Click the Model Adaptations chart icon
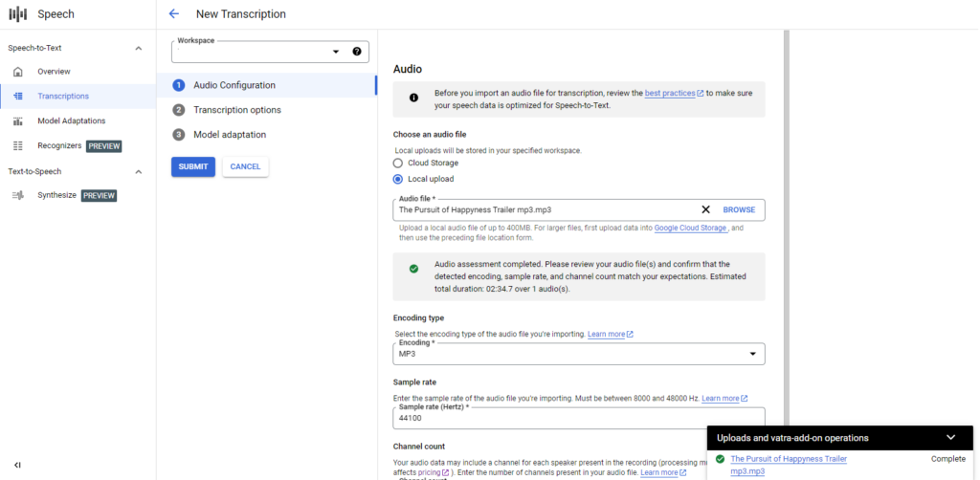Viewport: 980px width, 480px height. [x=18, y=121]
